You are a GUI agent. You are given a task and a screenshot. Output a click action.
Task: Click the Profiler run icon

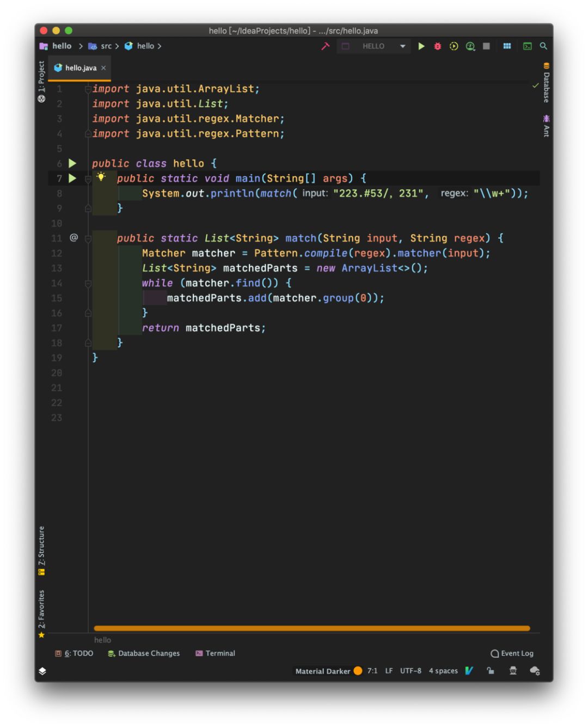click(470, 46)
